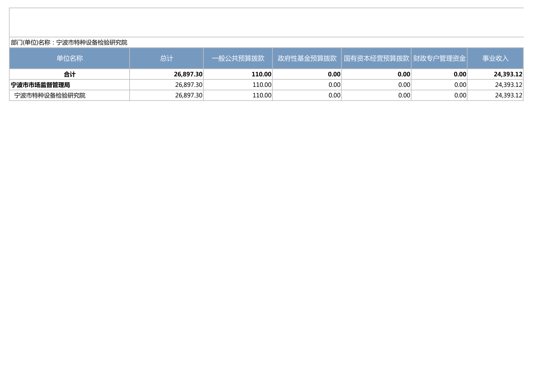This screenshot has width=554, height=392.
Task: Click the 一般公共预算拨款 column header
Action: [238, 58]
